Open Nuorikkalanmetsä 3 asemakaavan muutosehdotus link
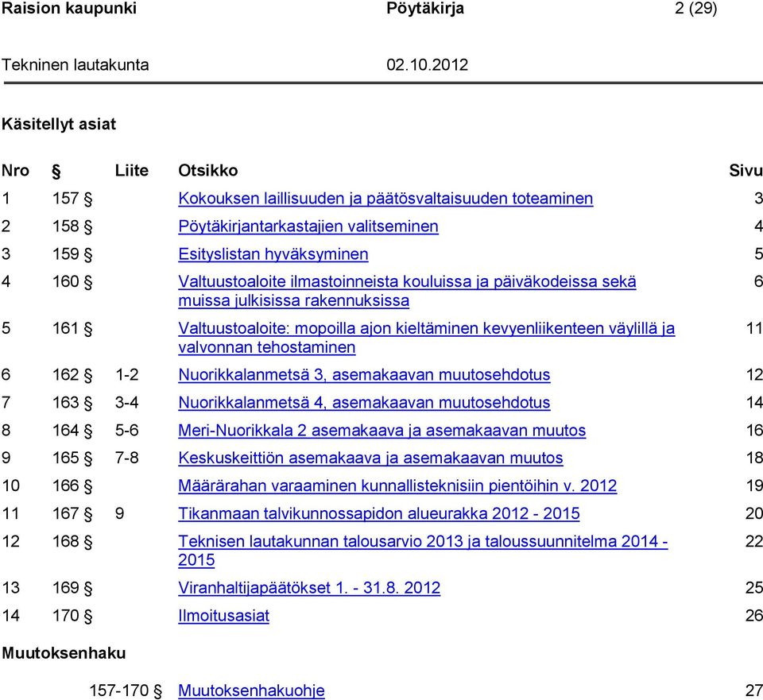Viewport: 763px width, 700px height. click(364, 374)
